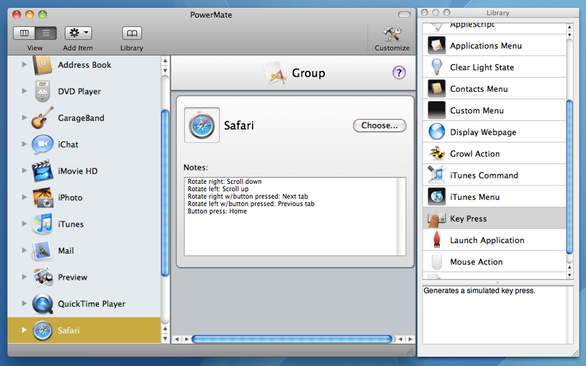Click the detail pane scroll right arrow
586x366 pixels.
pos(410,339)
